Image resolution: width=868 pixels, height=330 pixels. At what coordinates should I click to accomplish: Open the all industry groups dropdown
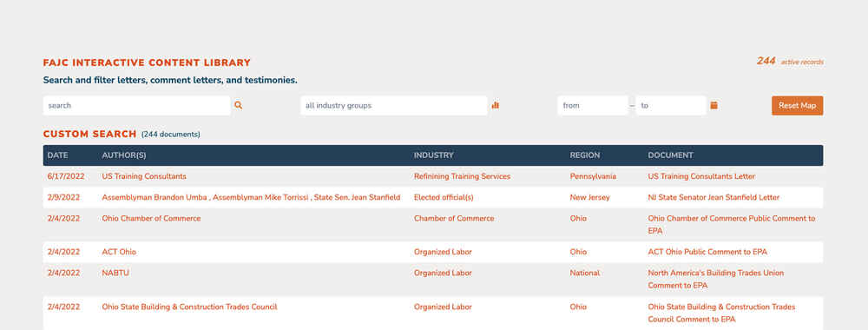[393, 106]
